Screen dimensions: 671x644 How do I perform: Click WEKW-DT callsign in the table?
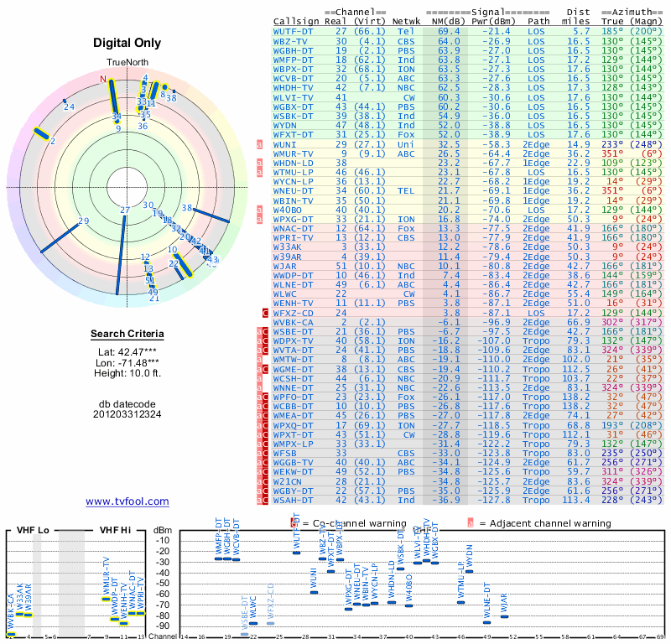click(x=293, y=472)
